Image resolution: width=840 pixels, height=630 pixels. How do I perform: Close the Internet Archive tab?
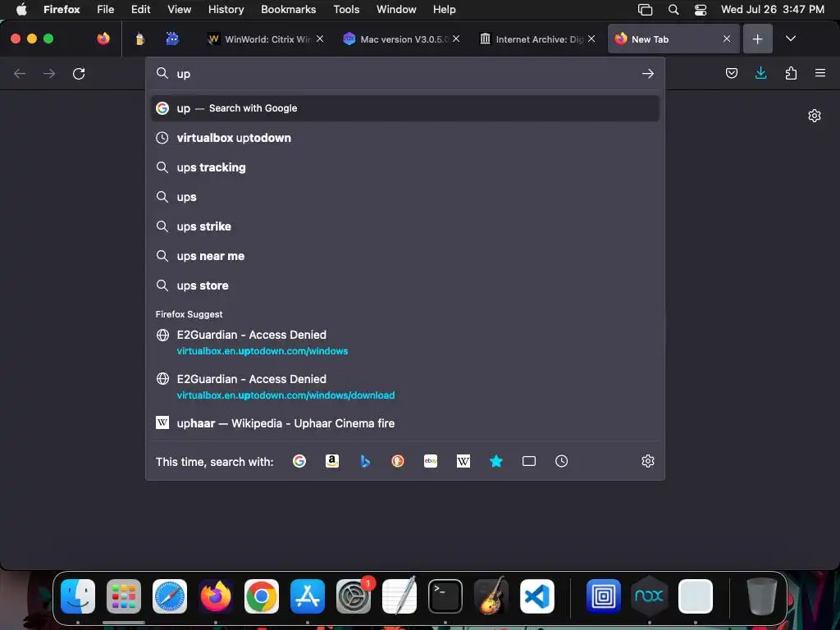pyautogui.click(x=591, y=39)
